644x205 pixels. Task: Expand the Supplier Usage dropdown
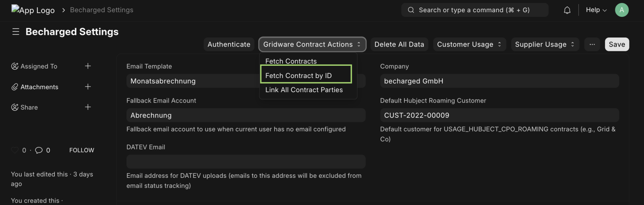pyautogui.click(x=545, y=44)
